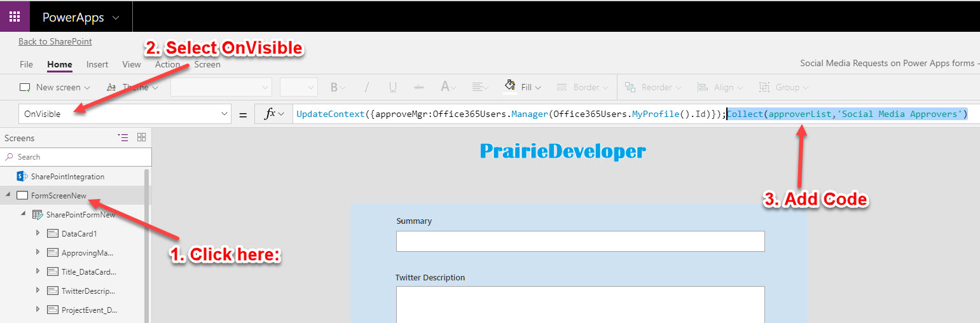Expand the ProjectEvent_D... node
This screenshot has width=980, height=323.
(38, 310)
